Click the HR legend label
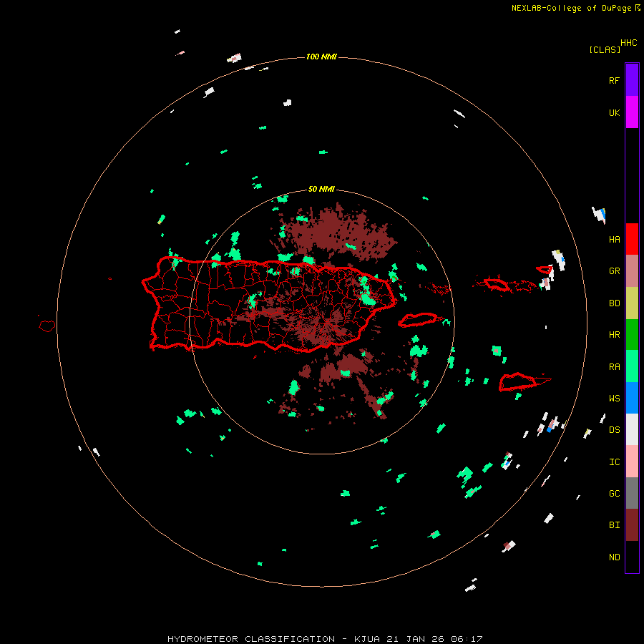Viewport: 644px width, 644px height. [614, 335]
